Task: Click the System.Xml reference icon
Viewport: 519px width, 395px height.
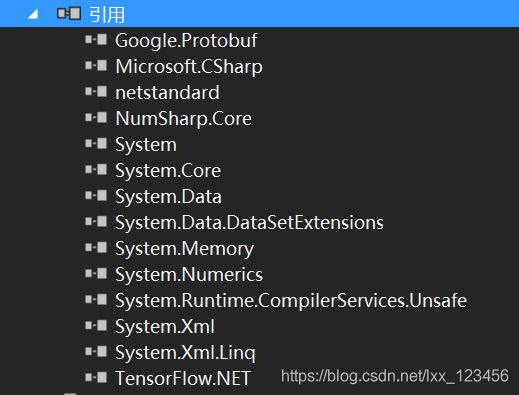Action: 96,326
